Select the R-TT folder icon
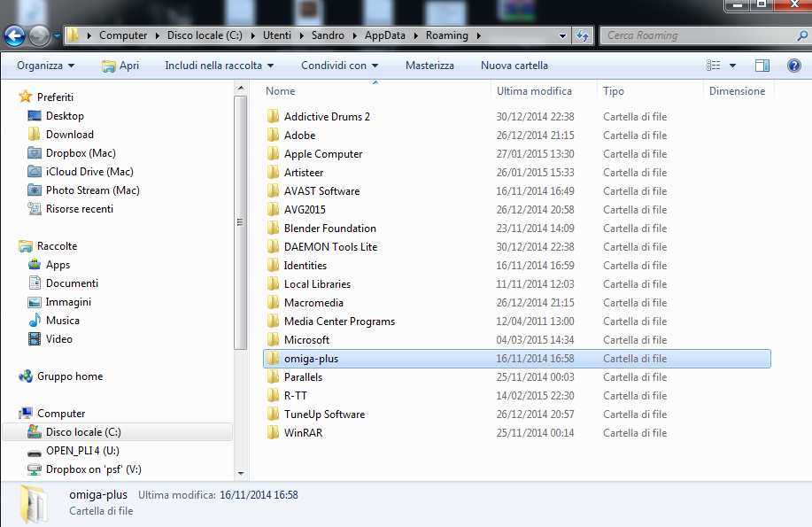The width and height of the screenshot is (812, 527). (273, 395)
